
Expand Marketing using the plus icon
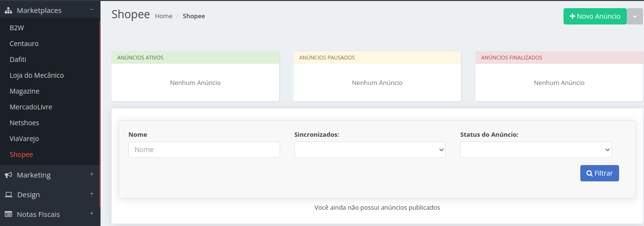coord(91,174)
